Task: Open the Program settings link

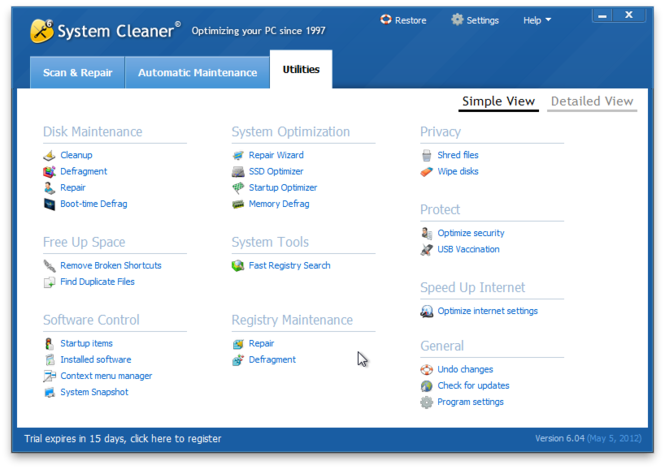Action: (x=470, y=402)
